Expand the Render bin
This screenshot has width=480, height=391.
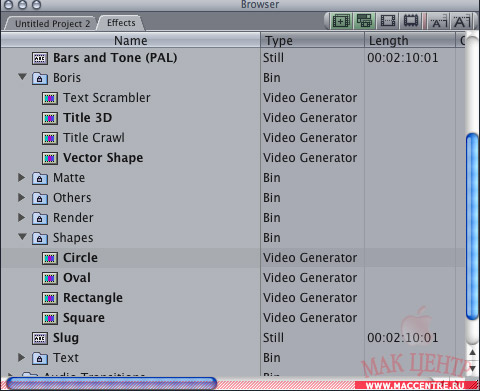point(22,217)
